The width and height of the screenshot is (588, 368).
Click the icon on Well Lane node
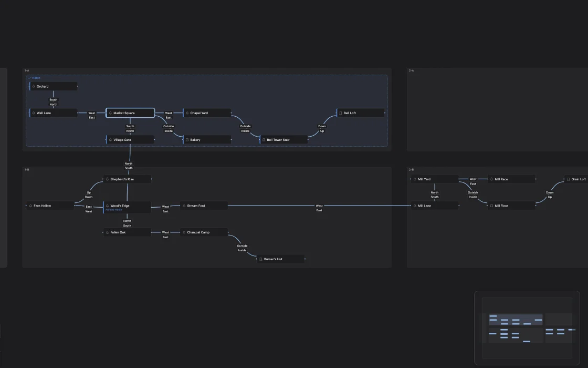(x=34, y=113)
